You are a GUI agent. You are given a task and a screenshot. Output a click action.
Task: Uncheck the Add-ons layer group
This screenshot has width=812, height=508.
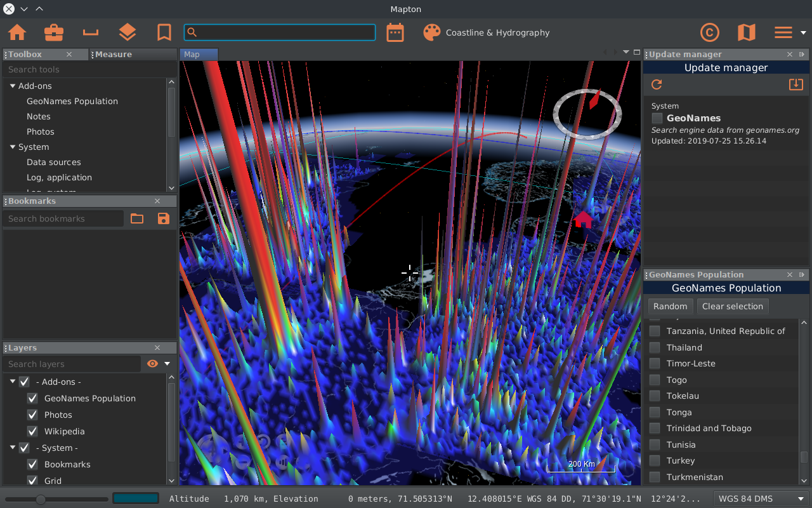[24, 382]
